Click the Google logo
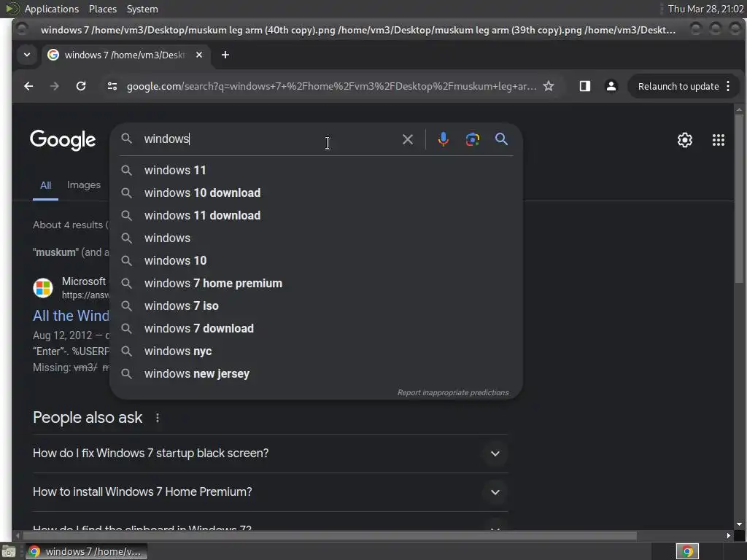The image size is (747, 560). point(63,140)
